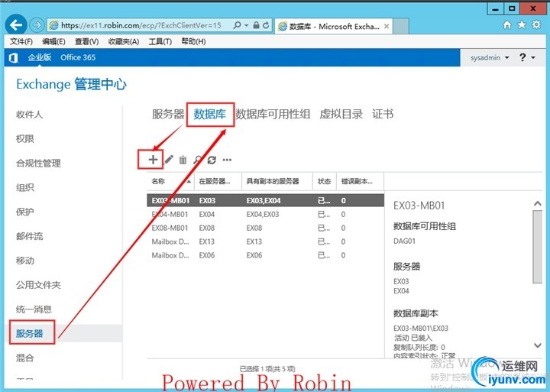Open browser favorites star icon

(x=522, y=24)
